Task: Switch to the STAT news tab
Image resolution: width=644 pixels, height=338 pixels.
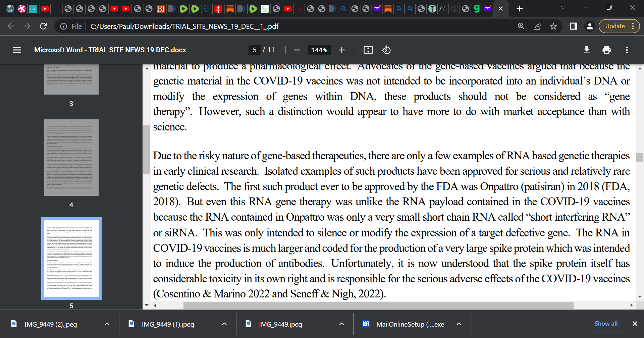Action: click(x=33, y=9)
